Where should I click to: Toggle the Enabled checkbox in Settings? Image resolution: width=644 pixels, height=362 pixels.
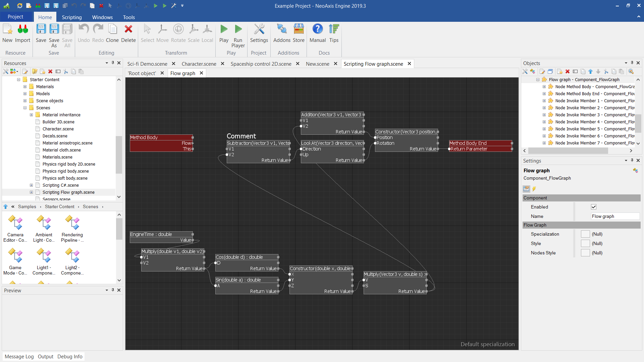coord(594,207)
